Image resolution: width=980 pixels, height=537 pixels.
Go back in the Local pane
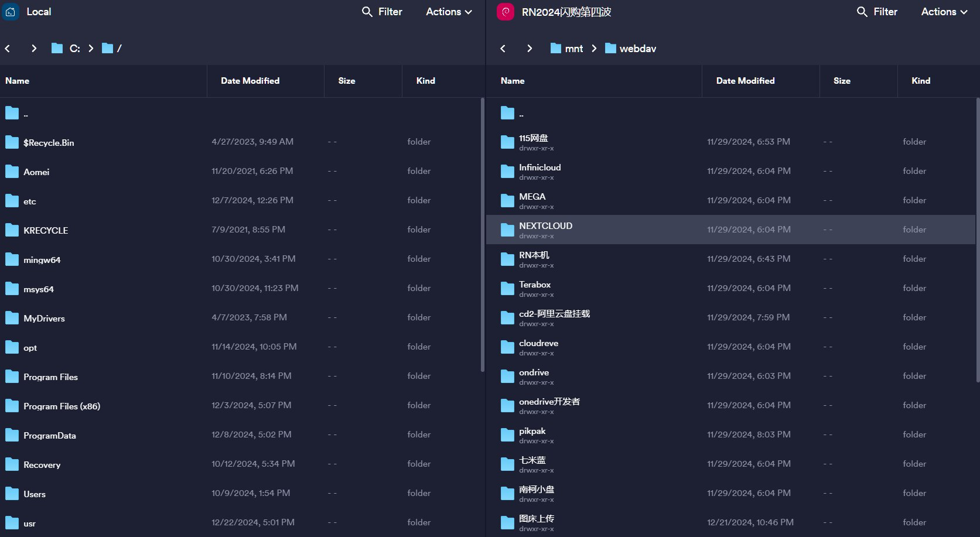[x=8, y=49]
